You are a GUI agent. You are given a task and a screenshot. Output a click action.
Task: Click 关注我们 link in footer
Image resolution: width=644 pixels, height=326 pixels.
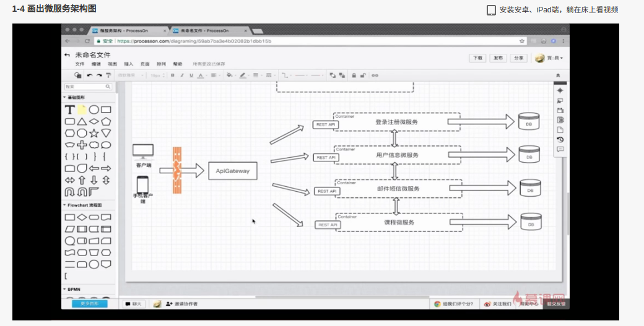coord(498,304)
